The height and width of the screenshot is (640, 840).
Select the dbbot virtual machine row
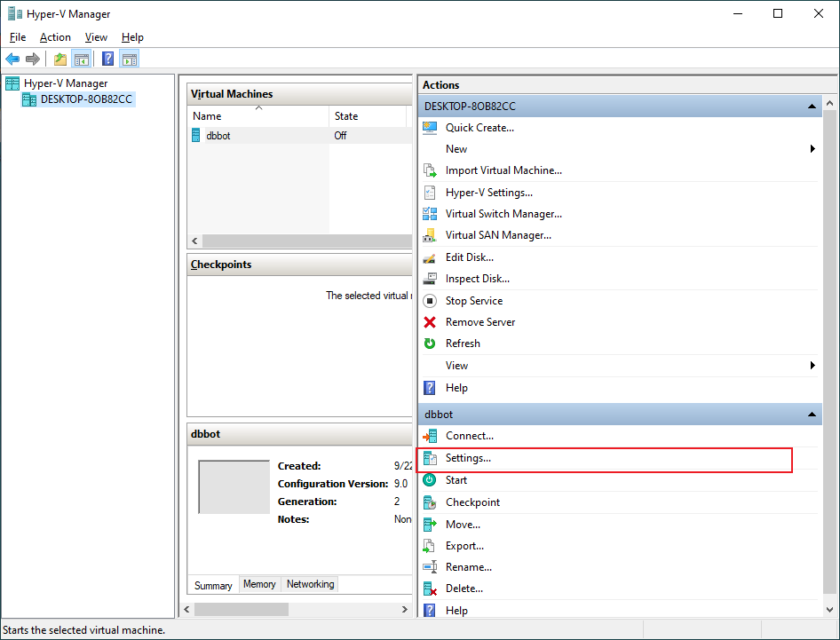[300, 136]
